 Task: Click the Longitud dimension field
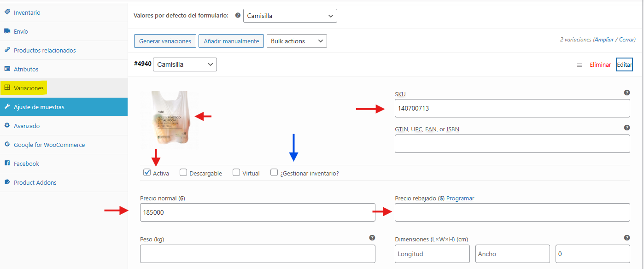(432, 254)
